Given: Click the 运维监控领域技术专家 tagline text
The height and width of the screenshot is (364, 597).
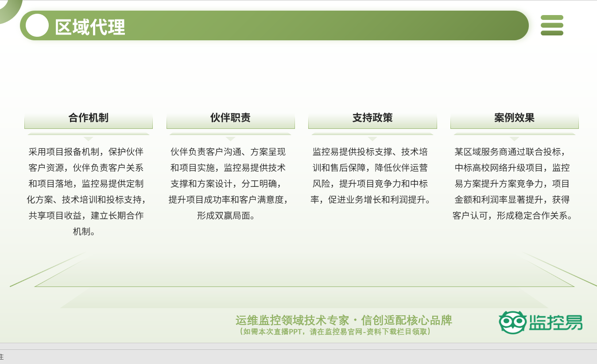Looking at the screenshot, I should coord(343,320).
